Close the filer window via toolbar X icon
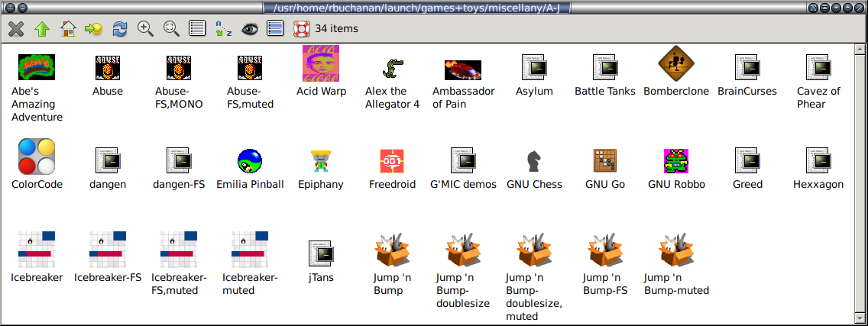The width and height of the screenshot is (868, 326). pyautogui.click(x=16, y=29)
